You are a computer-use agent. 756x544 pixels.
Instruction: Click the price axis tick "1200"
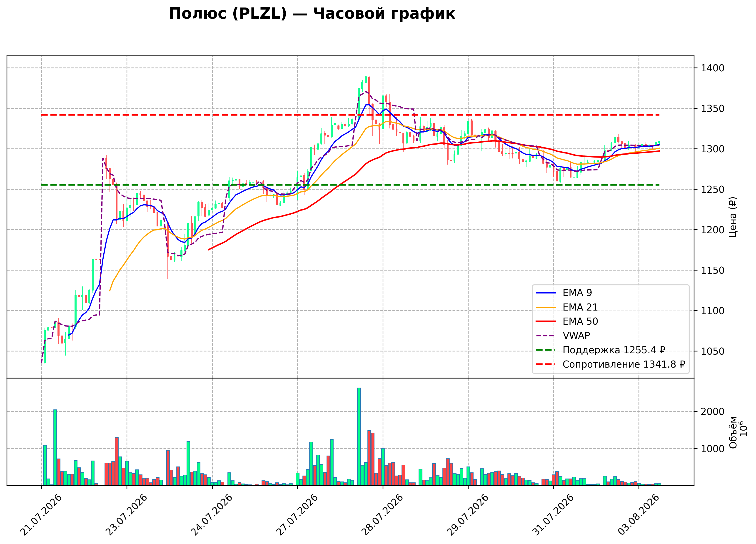pyautogui.click(x=712, y=230)
